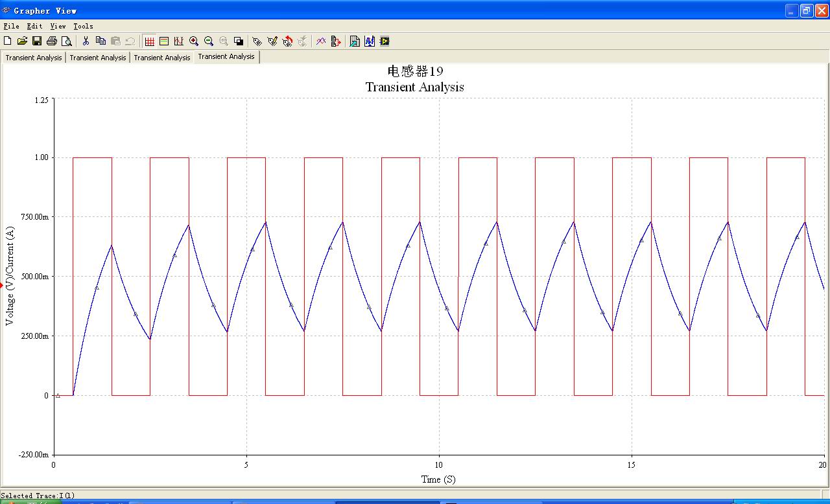Click the chart title 电感器19
Viewport: 830px width, 504px height.
click(x=415, y=71)
